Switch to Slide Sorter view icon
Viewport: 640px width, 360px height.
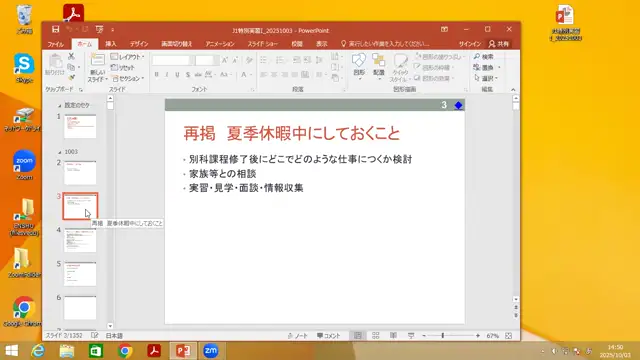(x=376, y=336)
